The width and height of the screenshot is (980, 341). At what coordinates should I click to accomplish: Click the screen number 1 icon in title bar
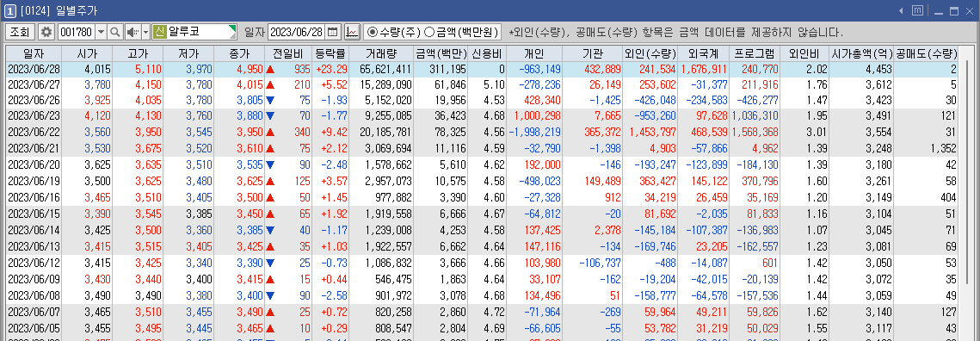click(10, 10)
